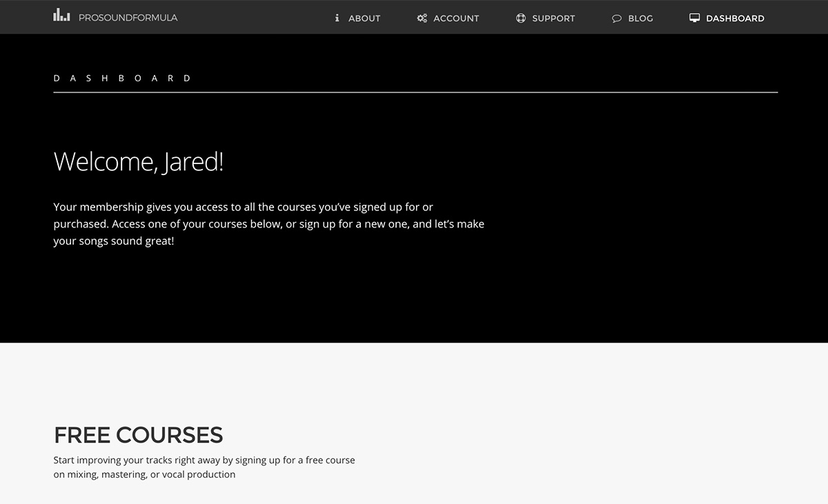Click the empty nav bar space between logo and About
Viewport: 828px width, 504px height.
[255, 18]
